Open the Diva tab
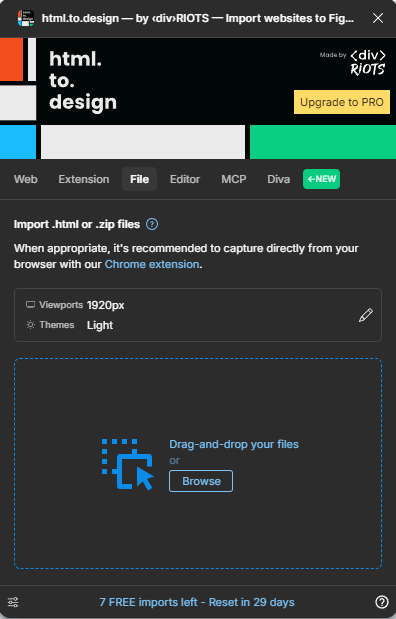The image size is (396, 619). (x=278, y=179)
